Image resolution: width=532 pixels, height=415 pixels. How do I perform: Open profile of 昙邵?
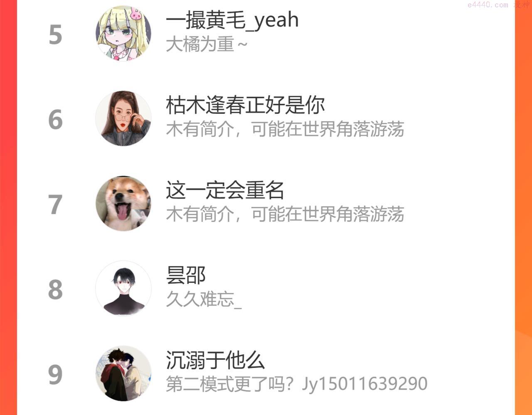click(x=186, y=275)
